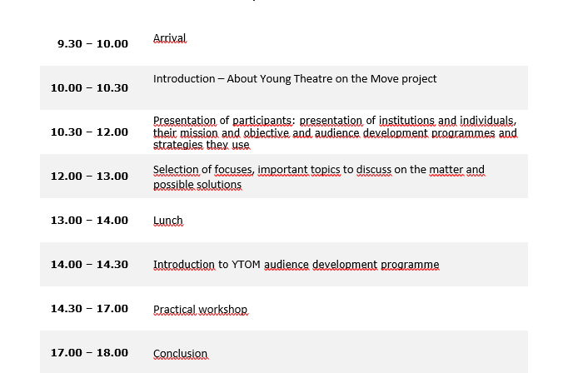
Task: Click the 14.00 – 14.30 time slot
Action: [x=89, y=265]
